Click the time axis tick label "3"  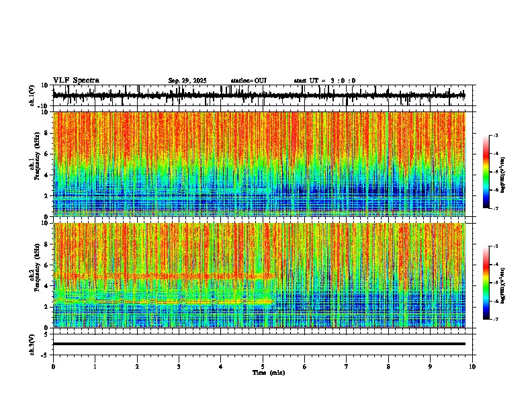(179, 367)
